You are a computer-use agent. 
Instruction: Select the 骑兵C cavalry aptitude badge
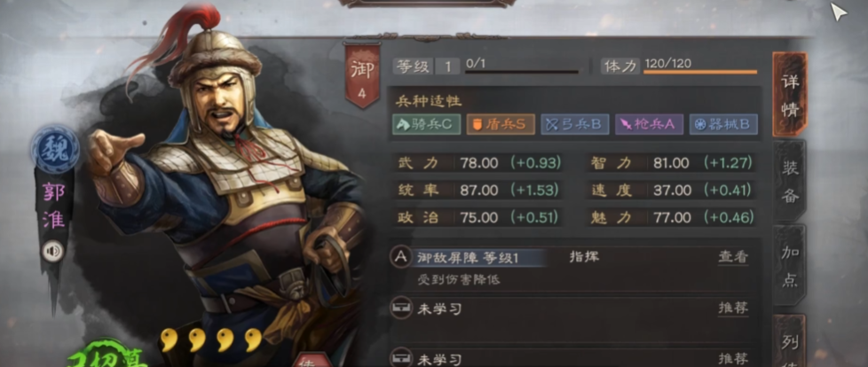pos(426,124)
